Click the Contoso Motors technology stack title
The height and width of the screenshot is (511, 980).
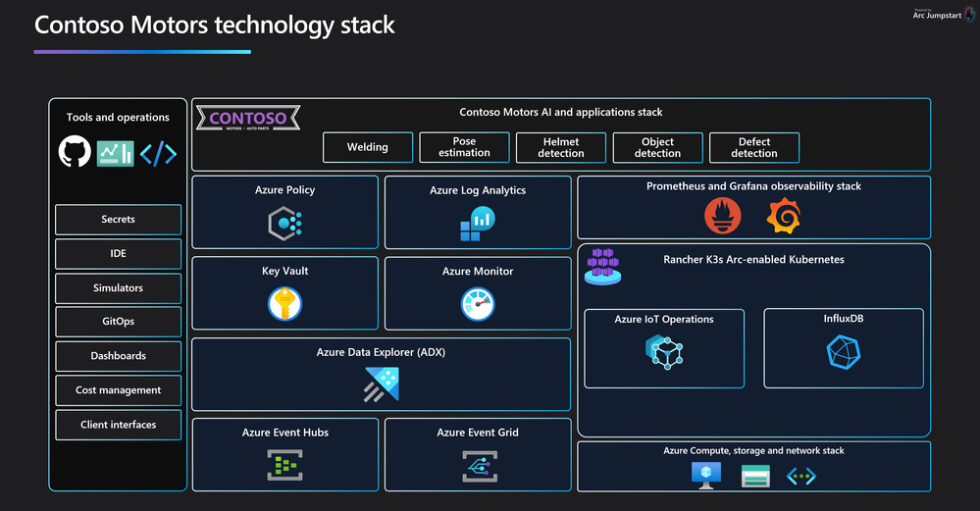click(215, 26)
